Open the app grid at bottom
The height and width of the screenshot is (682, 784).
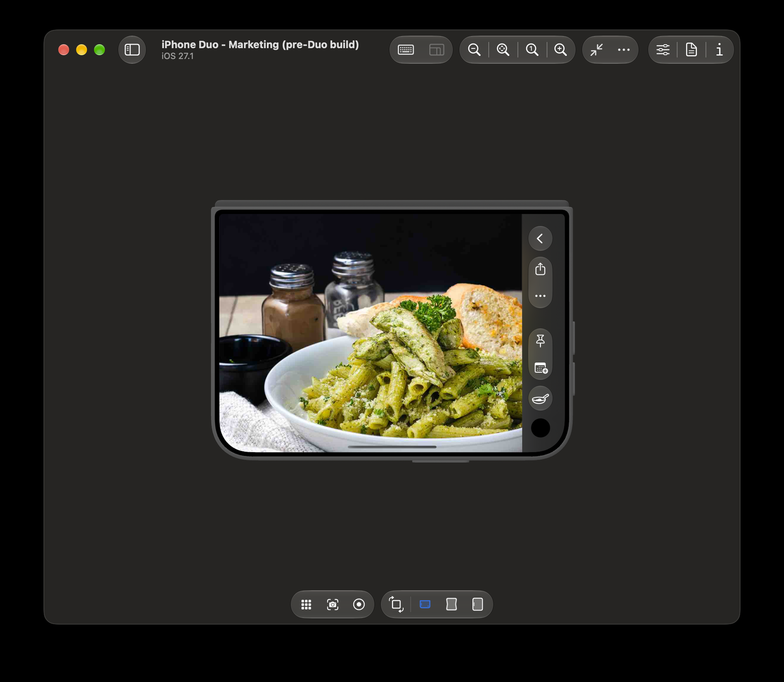click(306, 605)
